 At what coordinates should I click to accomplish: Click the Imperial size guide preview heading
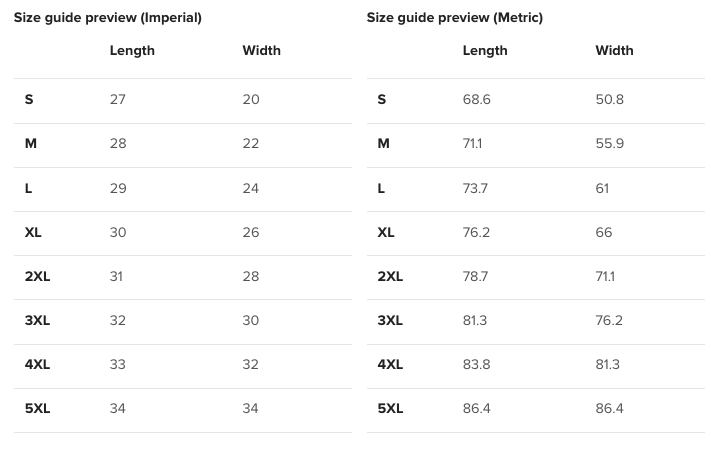click(107, 18)
